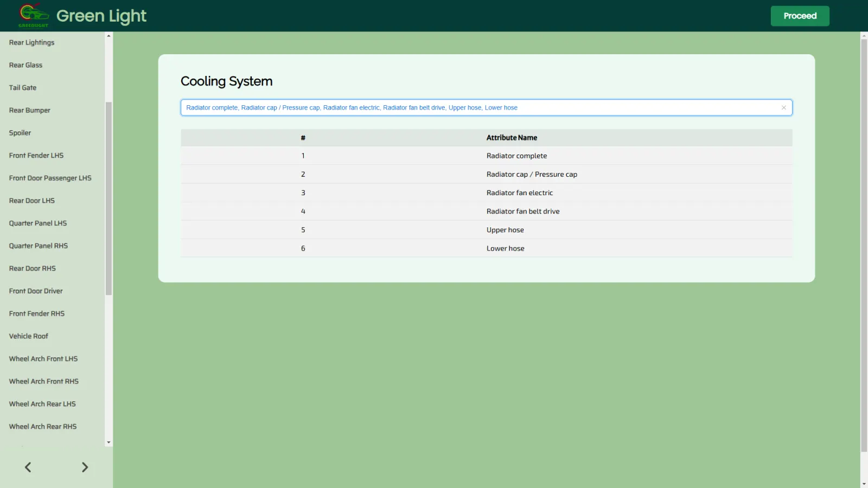Select Wheel Arch Rear RHS
Image resolution: width=868 pixels, height=488 pixels.
coord(43,427)
